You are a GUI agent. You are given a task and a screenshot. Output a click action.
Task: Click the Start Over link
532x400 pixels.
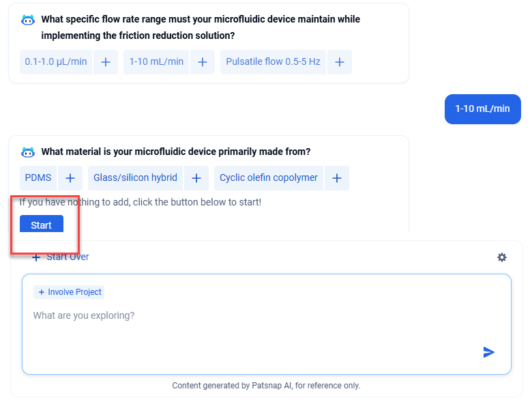point(61,257)
